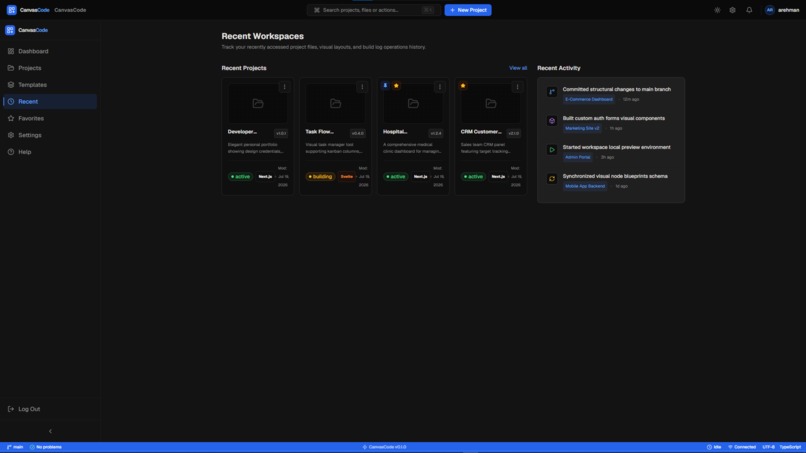Viewport: 806px width, 453px height.
Task: Click the CanvasCode breadcrumb text in top bar
Action: click(70, 10)
